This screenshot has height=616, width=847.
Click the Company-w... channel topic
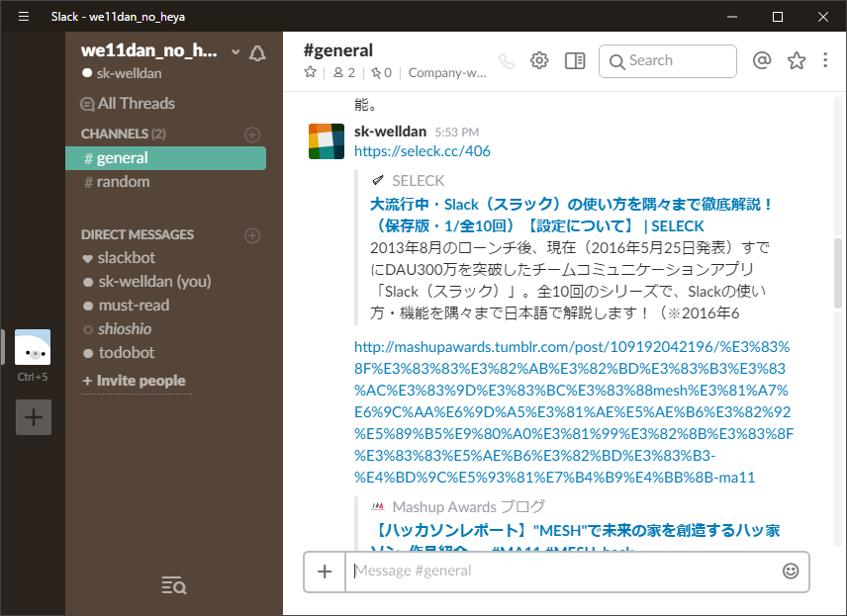(x=447, y=73)
